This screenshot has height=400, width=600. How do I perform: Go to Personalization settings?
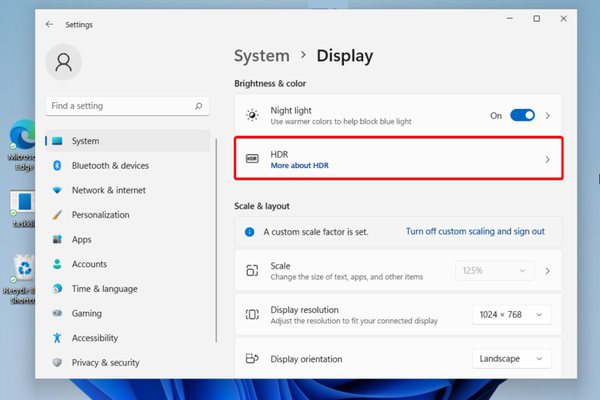click(x=100, y=214)
